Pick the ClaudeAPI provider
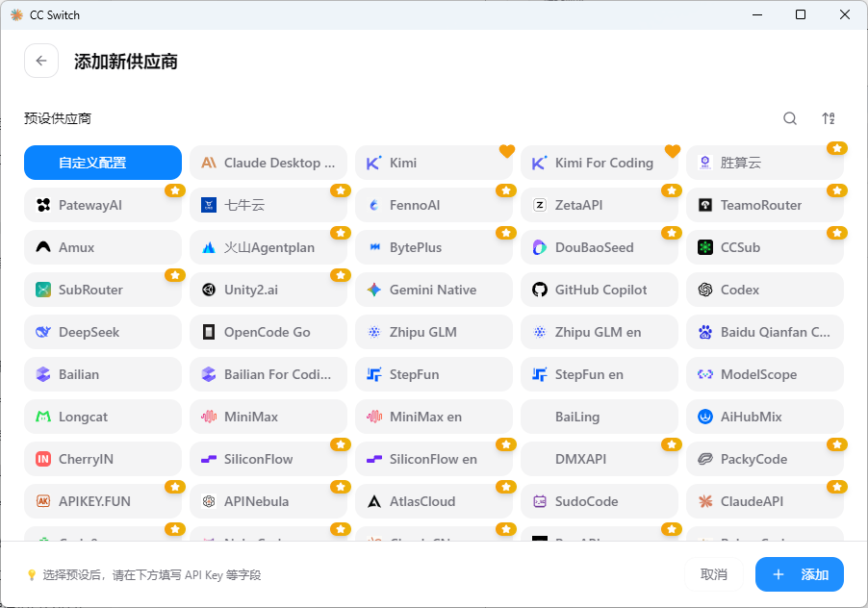Screen dimensions: 868x608 click(765, 501)
